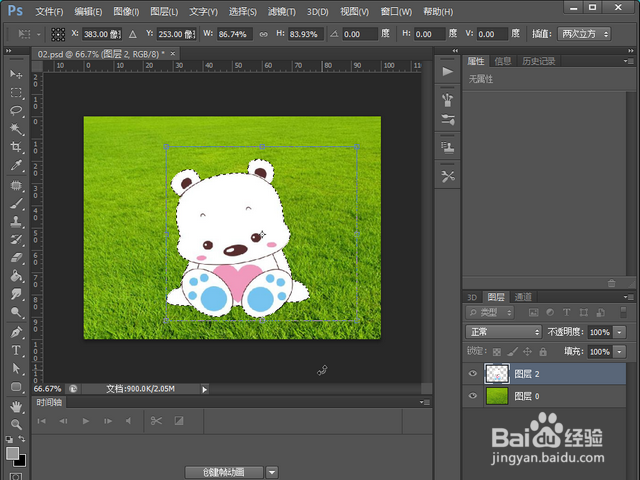Switch to the 通道 tab
Screen dimensions: 640x480
point(523,297)
